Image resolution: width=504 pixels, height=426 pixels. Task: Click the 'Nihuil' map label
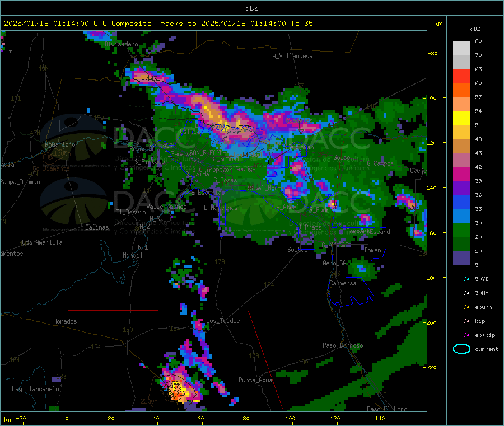click(132, 255)
